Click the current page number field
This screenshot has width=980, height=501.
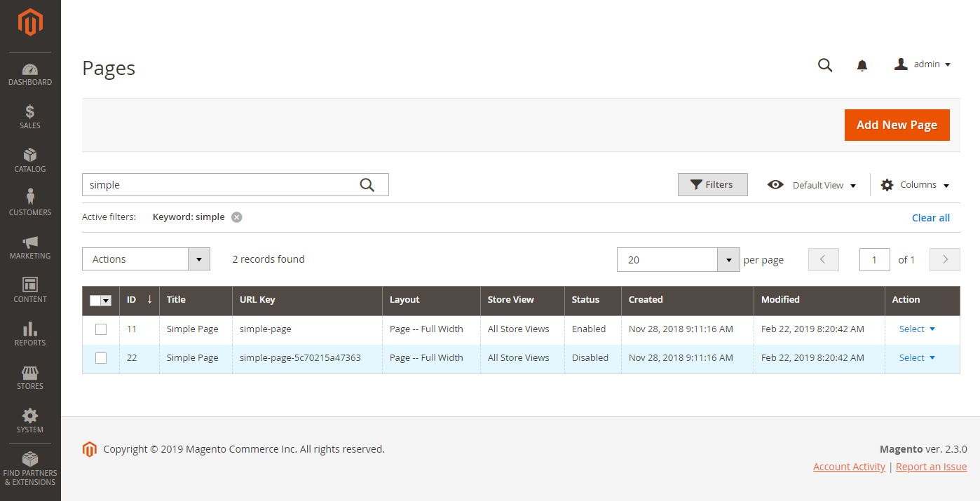pyautogui.click(x=874, y=260)
